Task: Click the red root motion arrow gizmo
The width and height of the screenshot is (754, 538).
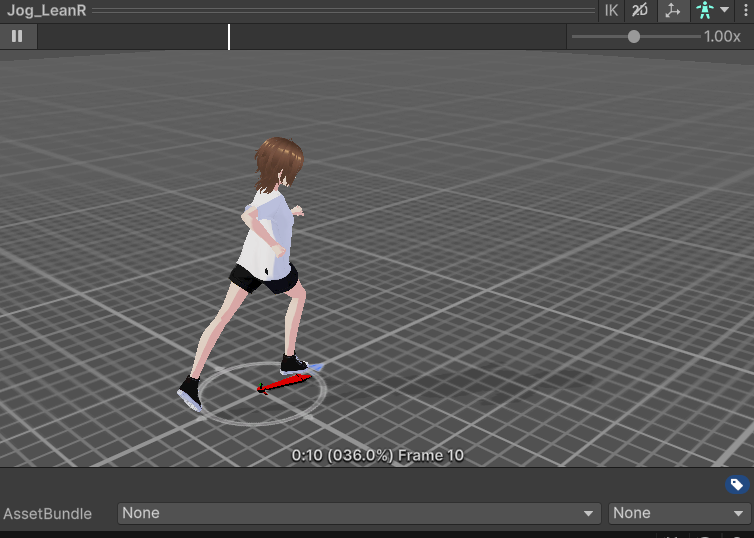Action: tap(284, 383)
